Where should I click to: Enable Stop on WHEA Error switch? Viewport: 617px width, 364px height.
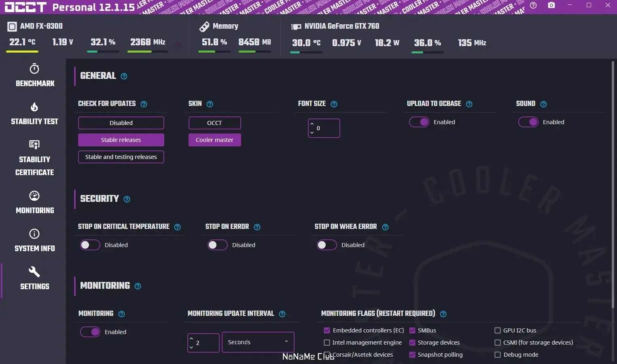pos(327,245)
